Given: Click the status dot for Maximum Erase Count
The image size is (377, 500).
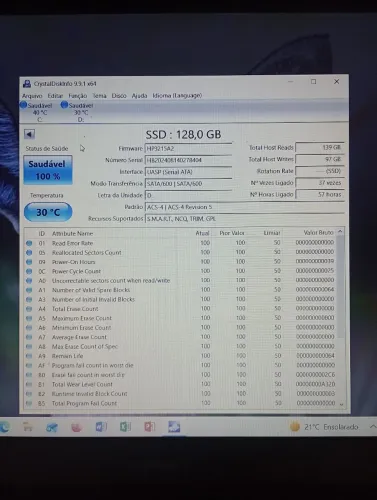Looking at the screenshot, I should pos(29,318).
